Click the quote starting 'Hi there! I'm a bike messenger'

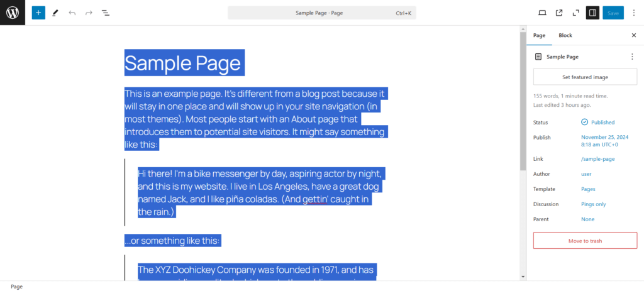(x=261, y=192)
